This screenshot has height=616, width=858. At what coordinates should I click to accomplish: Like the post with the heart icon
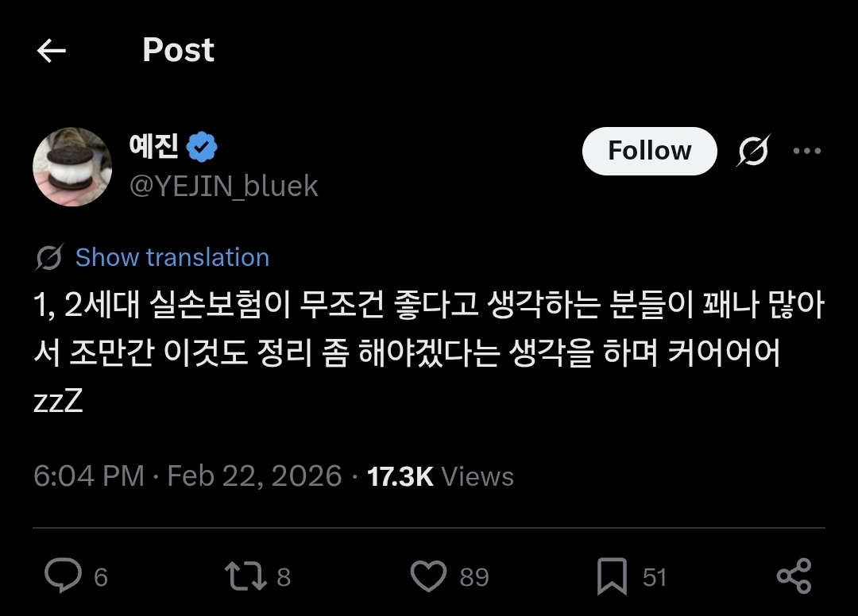coord(429,576)
